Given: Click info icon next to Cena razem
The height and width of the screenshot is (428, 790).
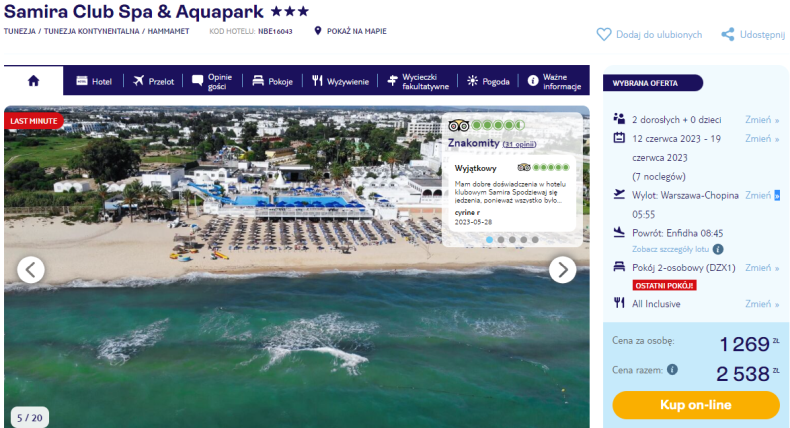Looking at the screenshot, I should (x=672, y=370).
